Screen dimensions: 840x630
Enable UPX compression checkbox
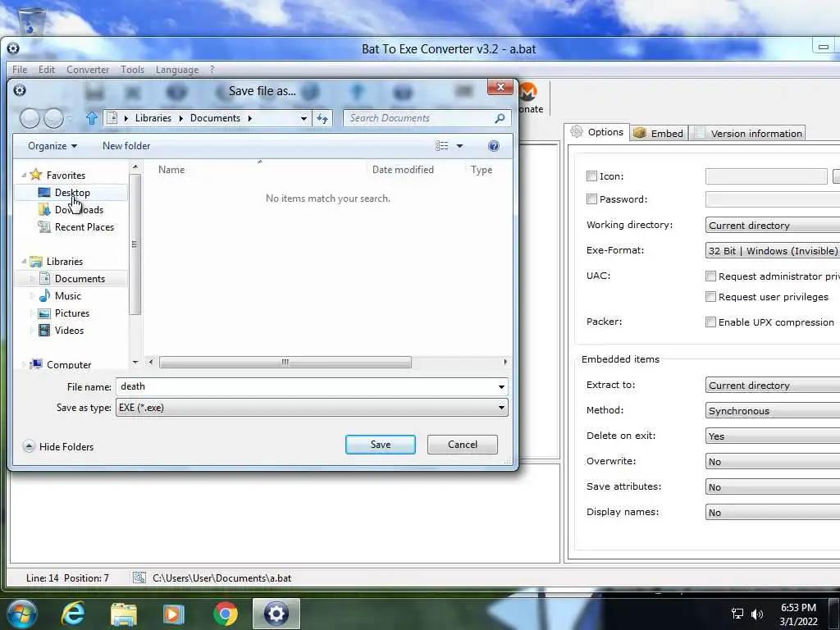pyautogui.click(x=710, y=322)
